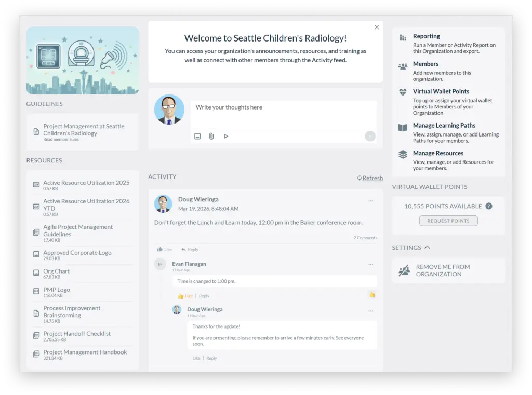The image size is (532, 395).
Task: Click the Members people icon
Action: coord(403,66)
